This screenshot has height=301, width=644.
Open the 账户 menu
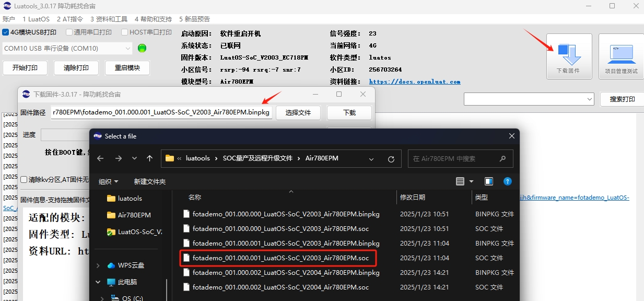(x=9, y=19)
